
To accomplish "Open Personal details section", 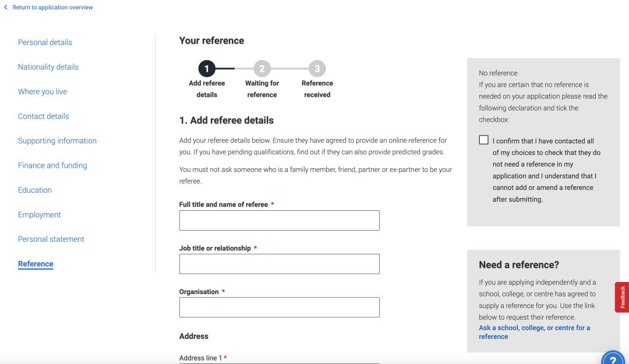I will [45, 42].
